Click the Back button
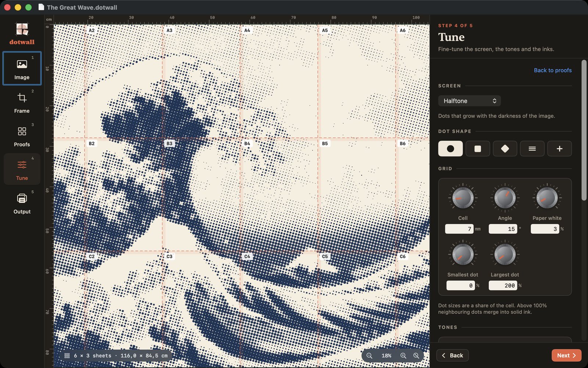588x368 pixels. [452, 355]
